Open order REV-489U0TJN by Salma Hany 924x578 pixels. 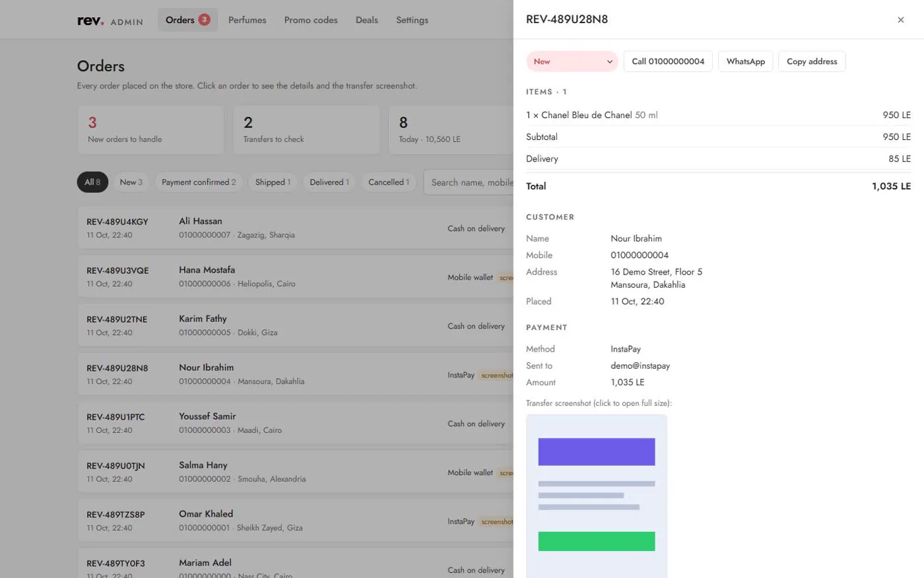pos(296,472)
